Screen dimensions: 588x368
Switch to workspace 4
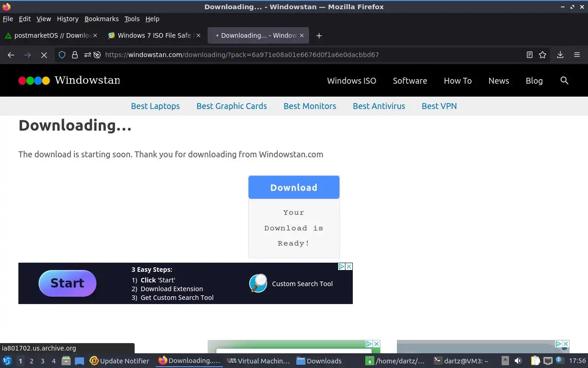pyautogui.click(x=54, y=361)
